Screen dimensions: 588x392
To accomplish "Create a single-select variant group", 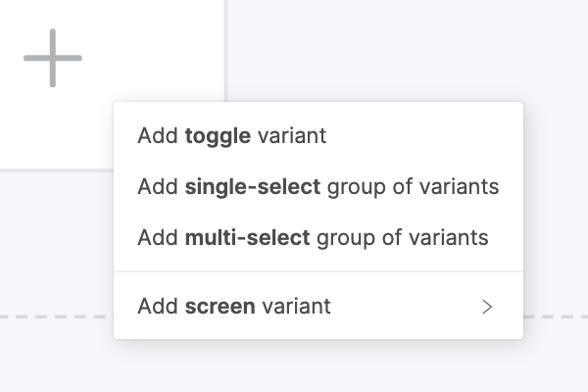I will tap(318, 186).
